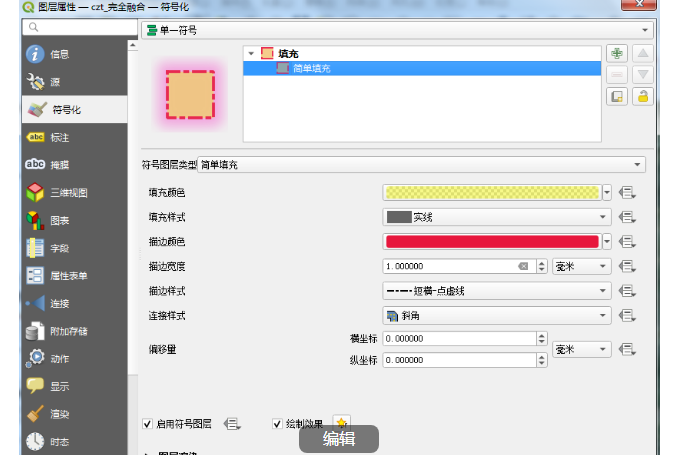This screenshot has width=682, height=455.
Task: Move symbol layer up arrow
Action: (x=643, y=54)
